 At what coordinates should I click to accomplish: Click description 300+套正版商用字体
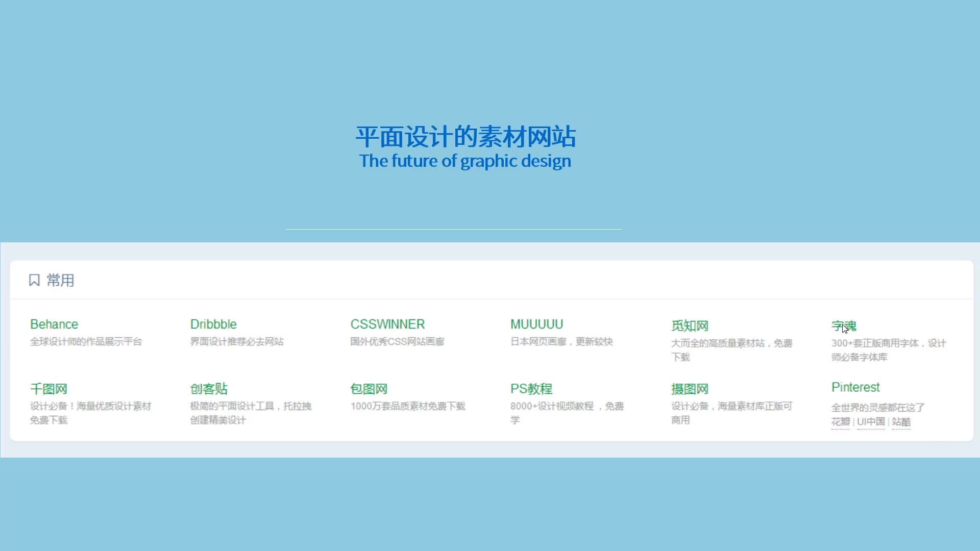[875, 343]
